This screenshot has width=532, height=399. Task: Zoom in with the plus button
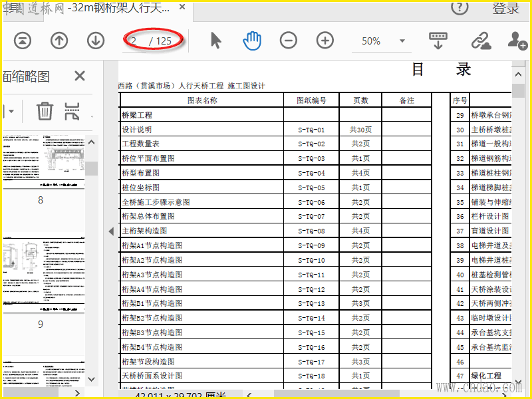coord(325,41)
